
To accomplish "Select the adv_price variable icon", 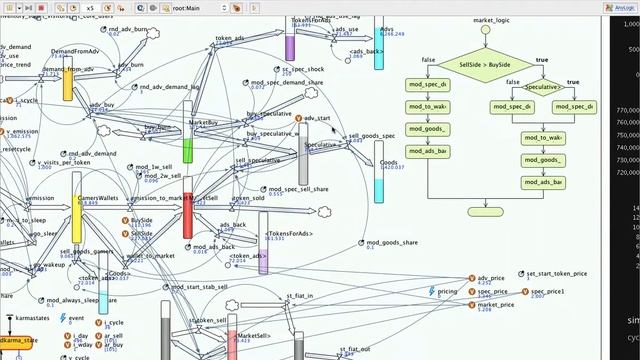I will 472,278.
